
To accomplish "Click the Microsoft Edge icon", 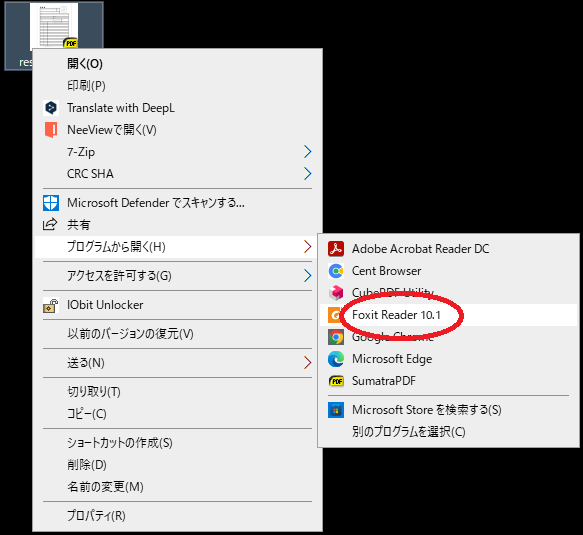I will [336, 359].
